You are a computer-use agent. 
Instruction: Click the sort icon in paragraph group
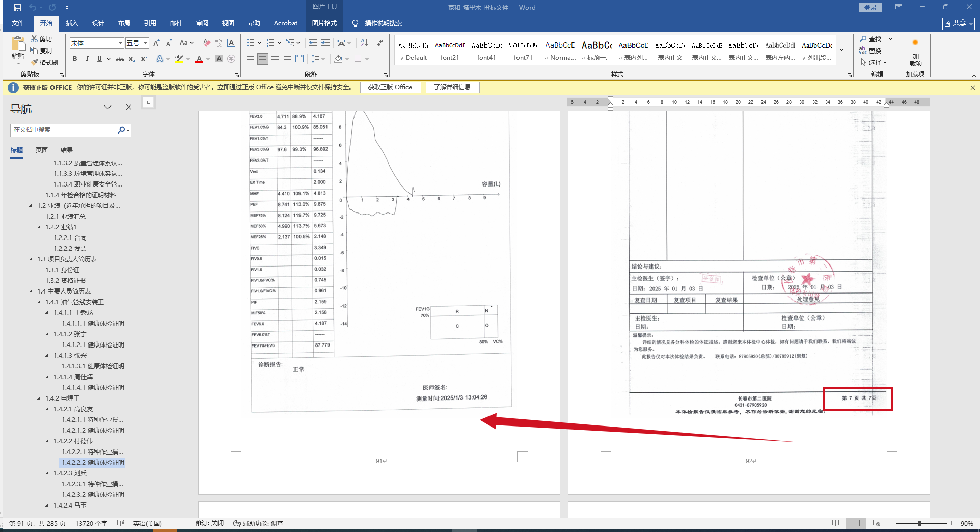pos(364,43)
